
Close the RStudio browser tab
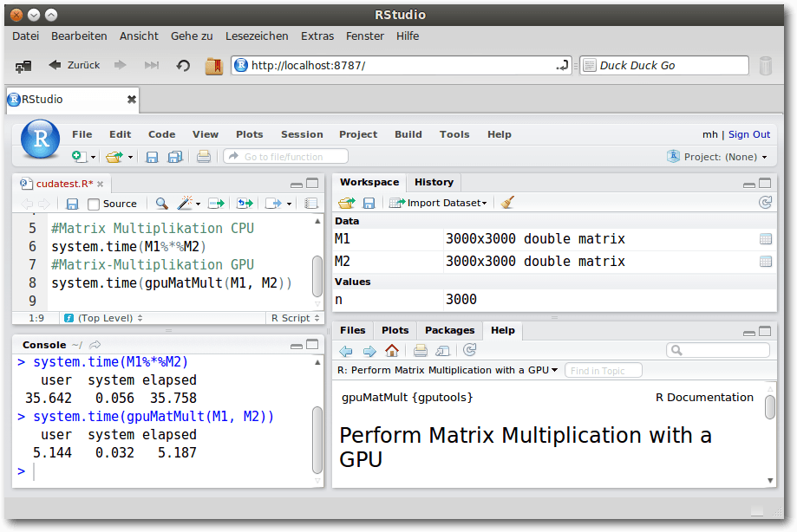coord(132,100)
